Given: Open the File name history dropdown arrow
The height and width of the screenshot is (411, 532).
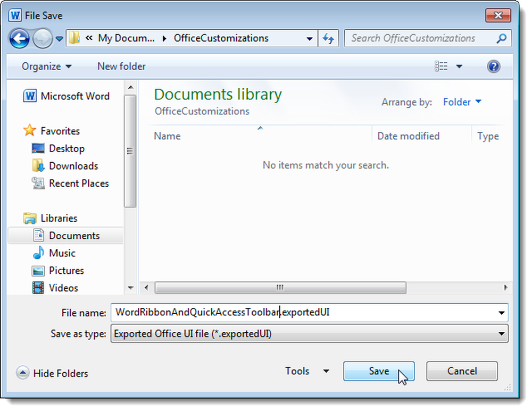Looking at the screenshot, I should pos(501,313).
